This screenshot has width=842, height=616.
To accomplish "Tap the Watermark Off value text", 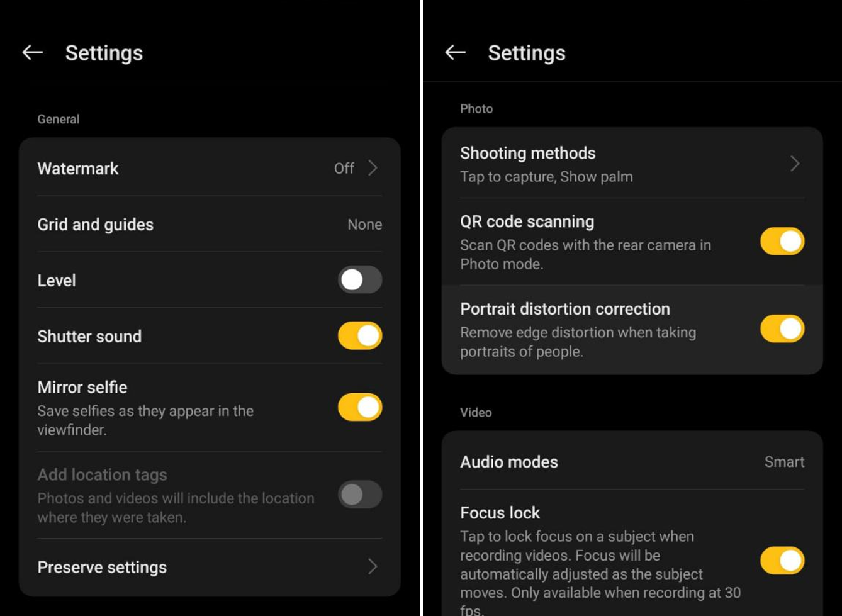I will pos(344,168).
